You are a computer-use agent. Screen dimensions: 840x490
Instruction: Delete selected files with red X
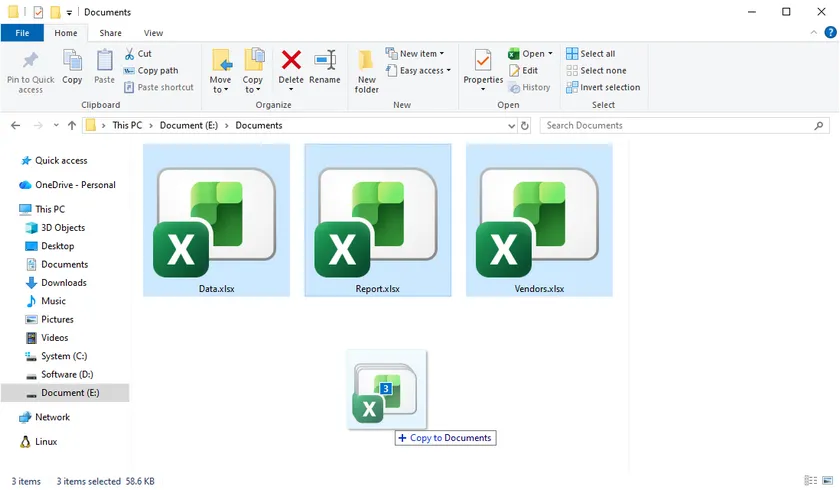291,70
